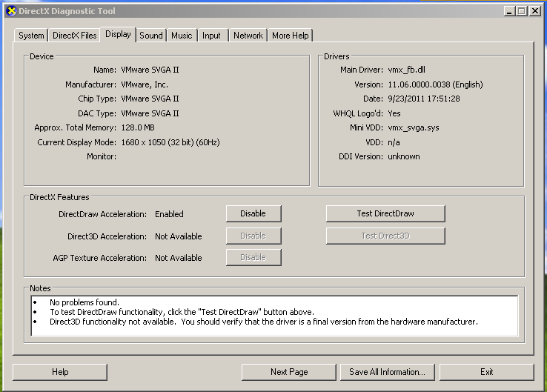
Task: Switch to the System tab
Action: (31, 36)
